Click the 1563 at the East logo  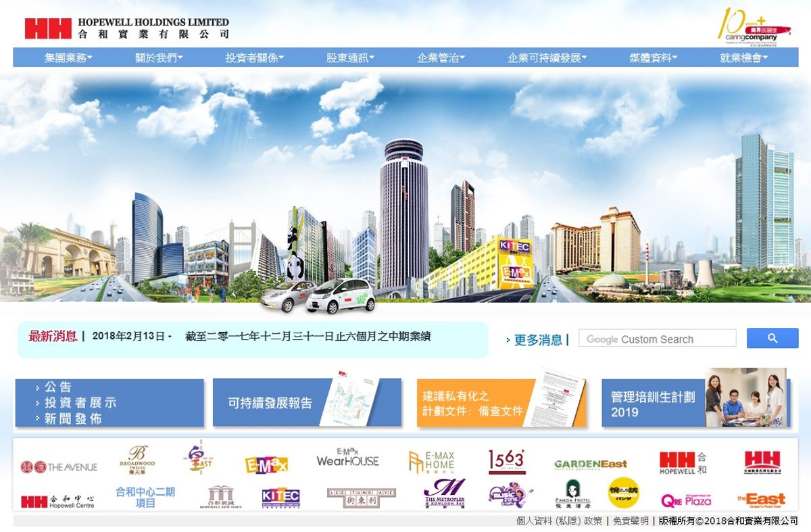[x=507, y=462]
